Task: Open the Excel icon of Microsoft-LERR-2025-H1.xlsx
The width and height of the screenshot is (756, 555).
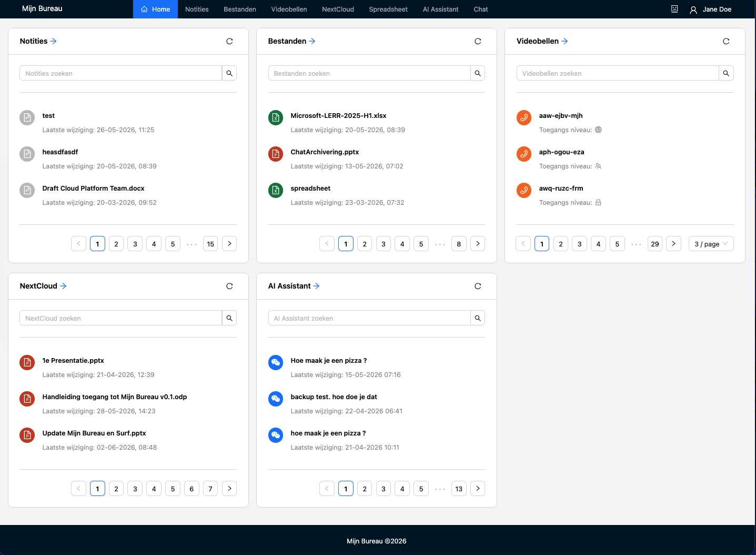Action: (276, 117)
